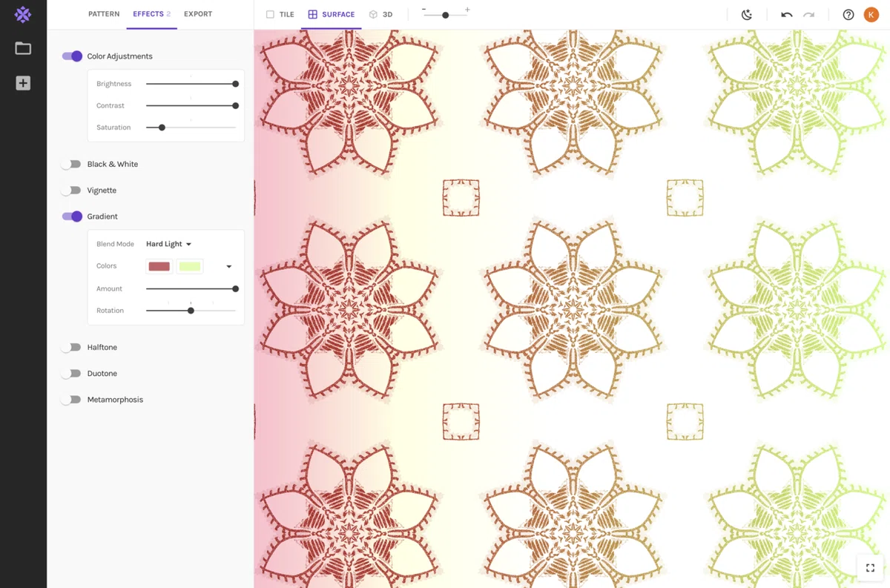The width and height of the screenshot is (890, 588).
Task: Click the Brightness slider handle
Action: click(x=235, y=84)
